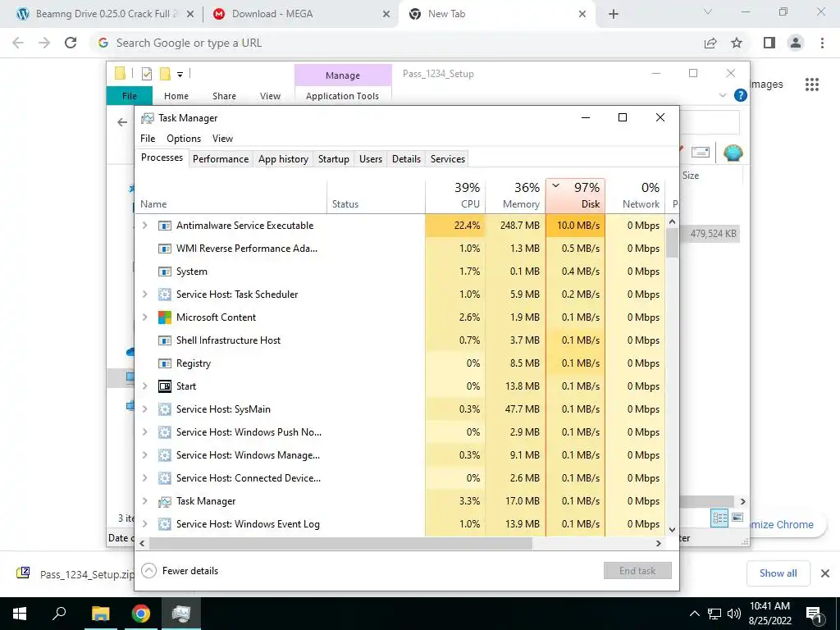The height and width of the screenshot is (630, 840).
Task: Open the Home ribbon tab in File Explorer
Action: click(x=176, y=96)
